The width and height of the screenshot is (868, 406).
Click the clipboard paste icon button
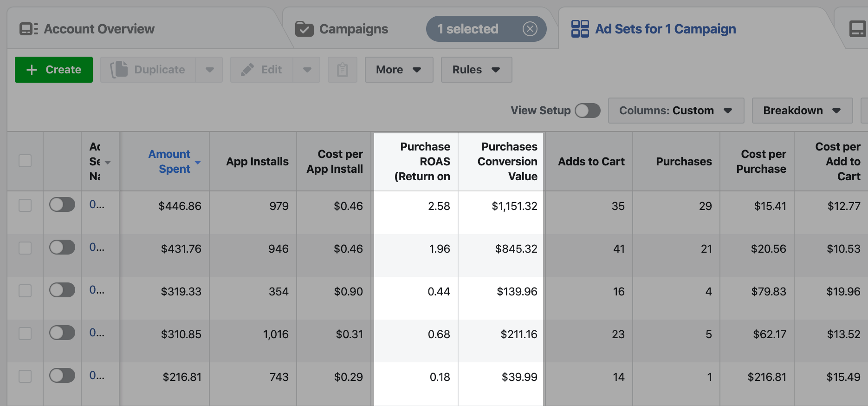click(x=343, y=70)
